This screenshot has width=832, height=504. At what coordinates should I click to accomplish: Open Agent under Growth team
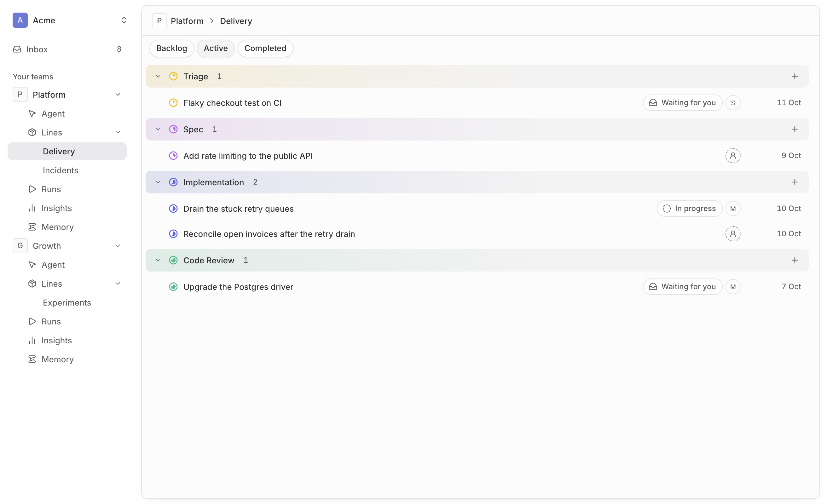point(67,265)
